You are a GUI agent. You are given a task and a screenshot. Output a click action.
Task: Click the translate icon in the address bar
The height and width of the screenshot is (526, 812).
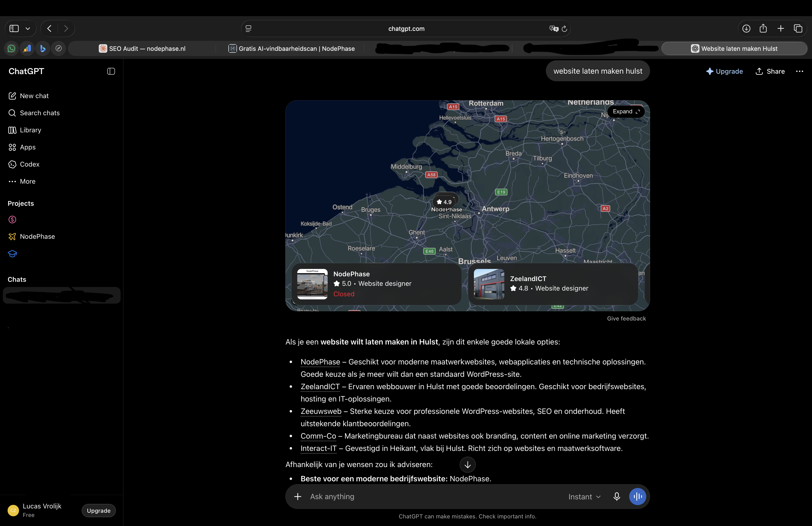(554, 29)
